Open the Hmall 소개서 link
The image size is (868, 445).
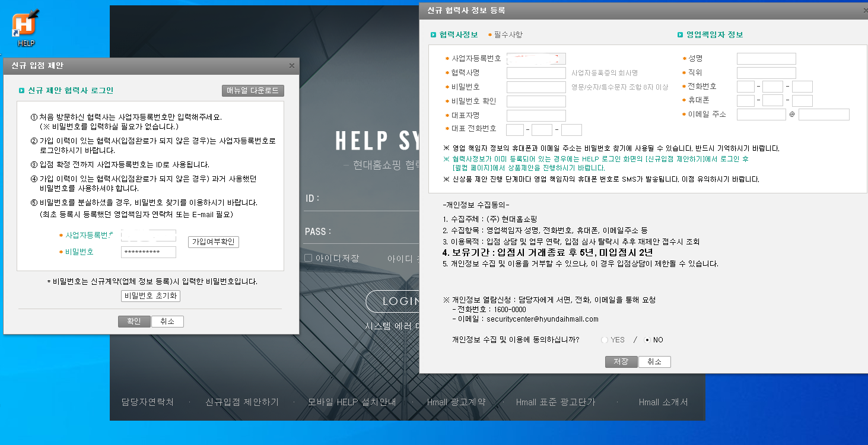click(663, 402)
